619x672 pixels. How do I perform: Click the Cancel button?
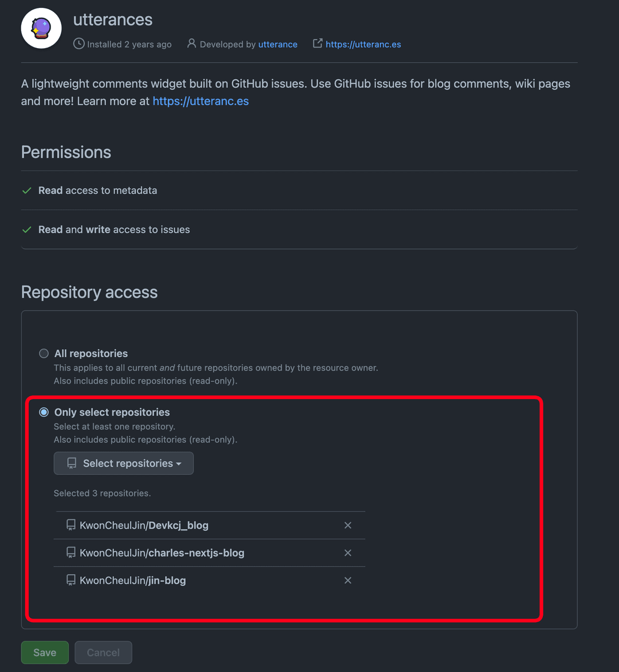103,652
